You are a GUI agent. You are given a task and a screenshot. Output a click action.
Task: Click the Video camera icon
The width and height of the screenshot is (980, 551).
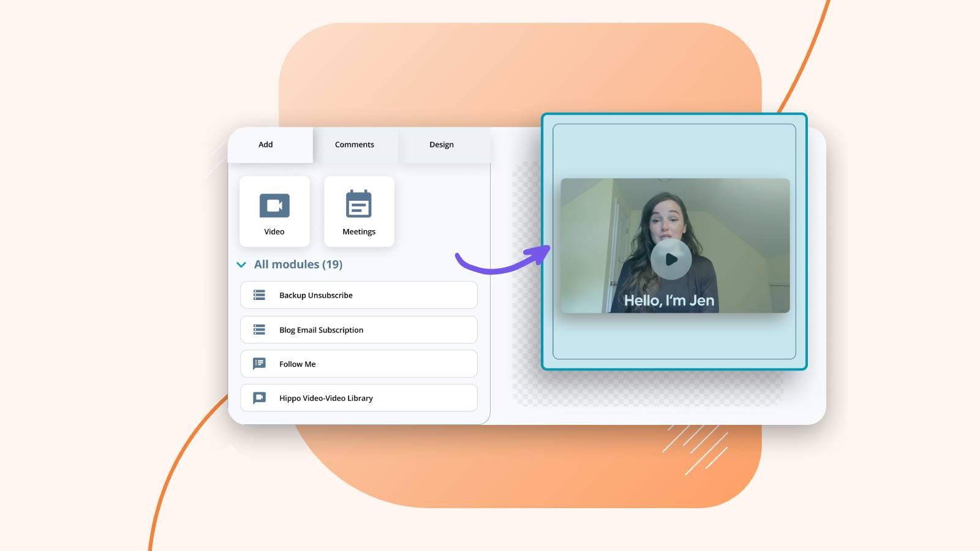[x=274, y=206]
